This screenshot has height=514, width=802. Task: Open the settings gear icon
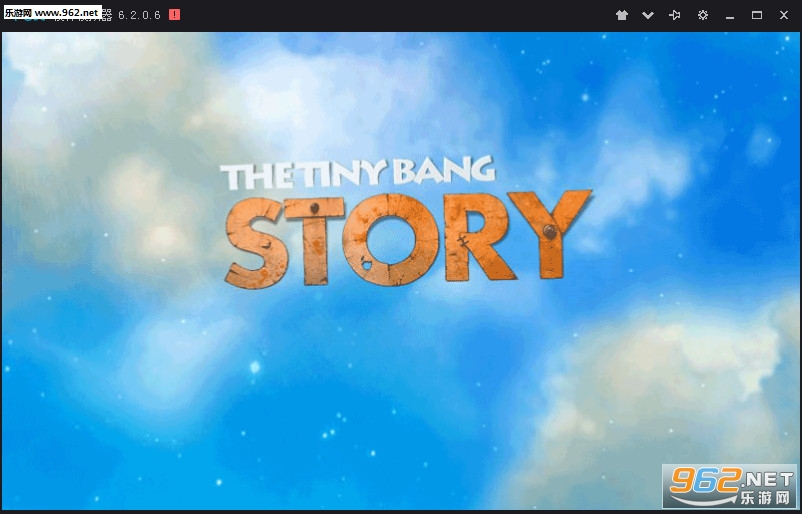[x=703, y=15]
